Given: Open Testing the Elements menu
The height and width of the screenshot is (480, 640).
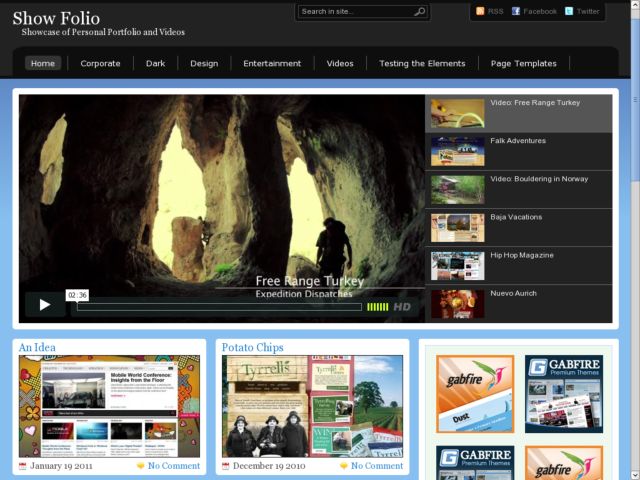Looking at the screenshot, I should point(422,63).
